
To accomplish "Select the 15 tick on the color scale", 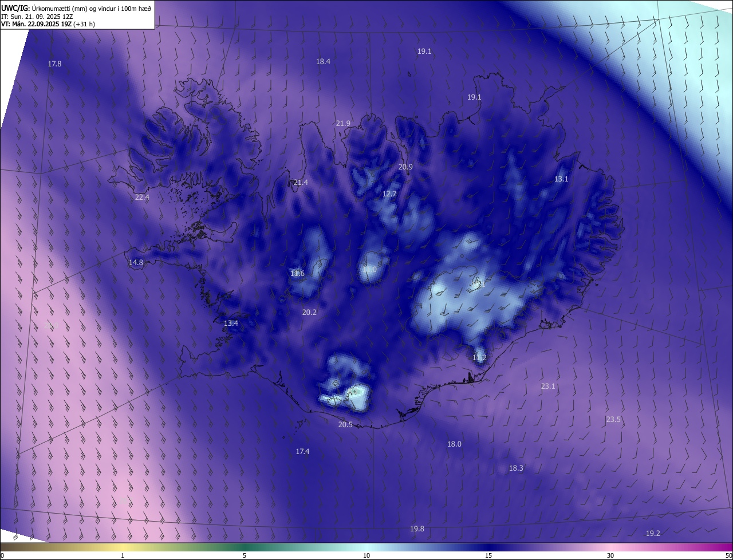I will pos(488,555).
